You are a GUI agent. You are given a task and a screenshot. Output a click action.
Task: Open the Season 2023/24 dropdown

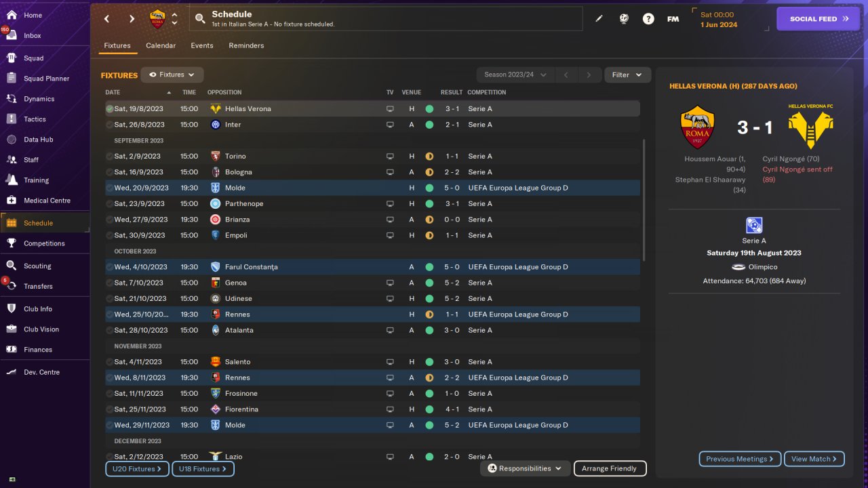515,75
